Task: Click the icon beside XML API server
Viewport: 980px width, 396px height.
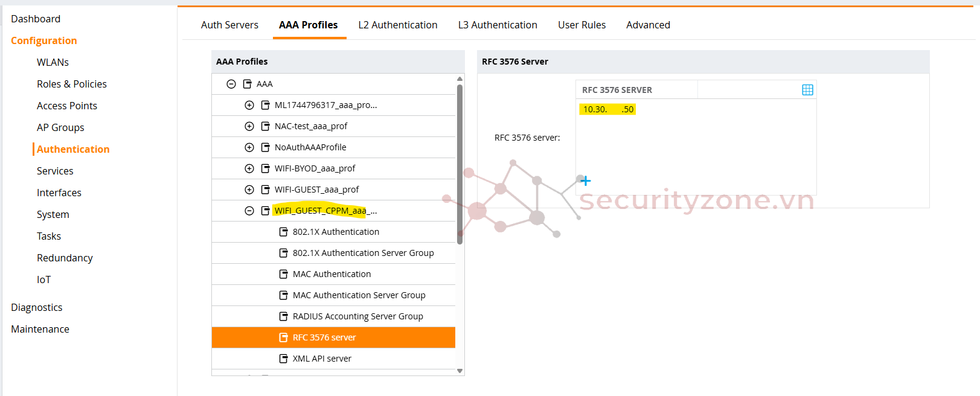Action: click(283, 359)
